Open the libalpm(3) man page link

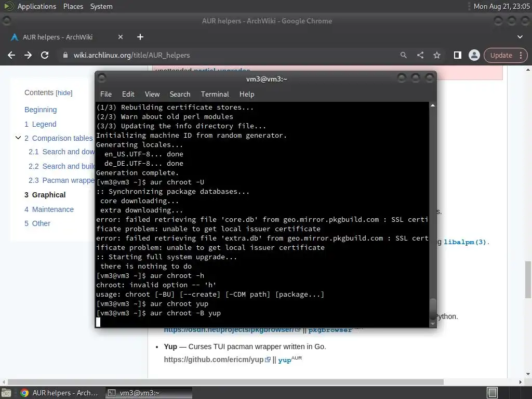pyautogui.click(x=465, y=242)
